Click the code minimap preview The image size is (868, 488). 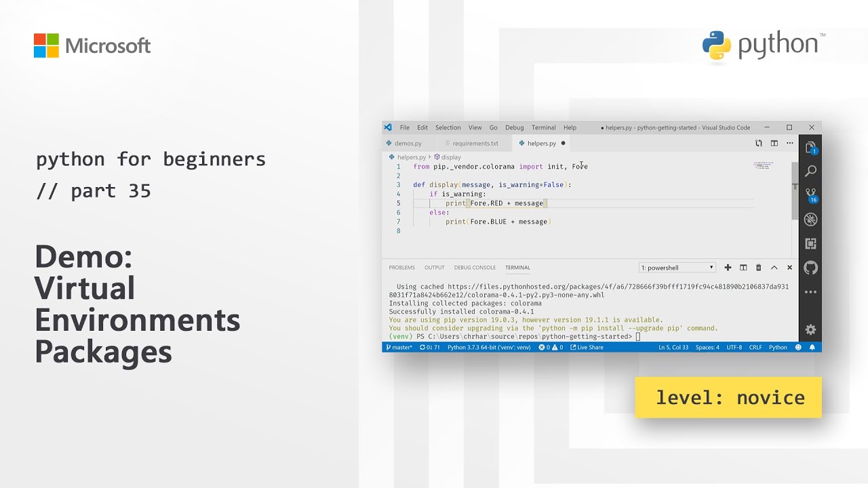click(763, 165)
